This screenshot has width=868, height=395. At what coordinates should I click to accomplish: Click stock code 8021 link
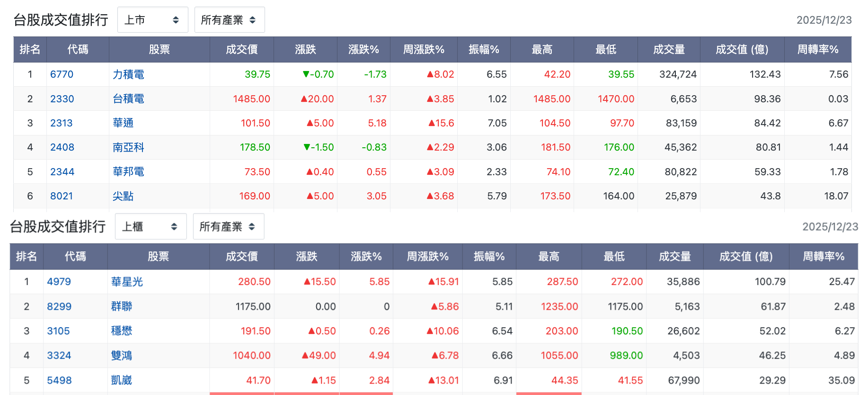62,196
